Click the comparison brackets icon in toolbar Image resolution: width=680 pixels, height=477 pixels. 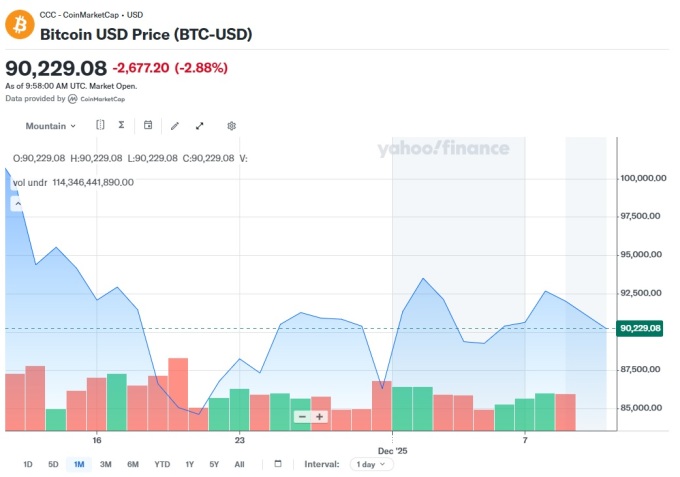coord(100,126)
